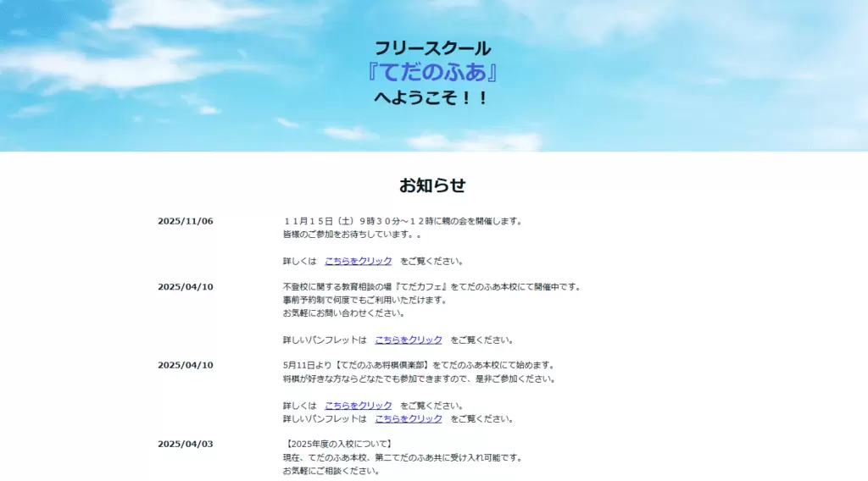The width and height of the screenshot is (868, 481).
Task: Click the line お気軽にお問い合わせください。
Action: (344, 313)
